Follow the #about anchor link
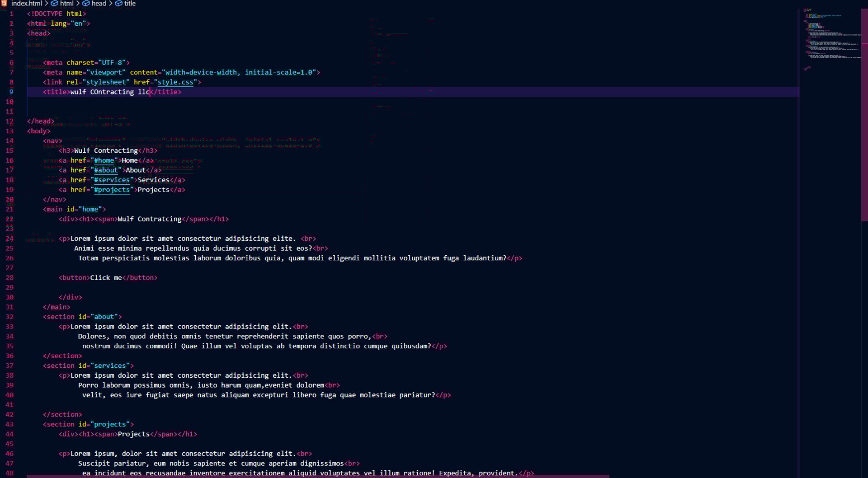 click(x=106, y=170)
